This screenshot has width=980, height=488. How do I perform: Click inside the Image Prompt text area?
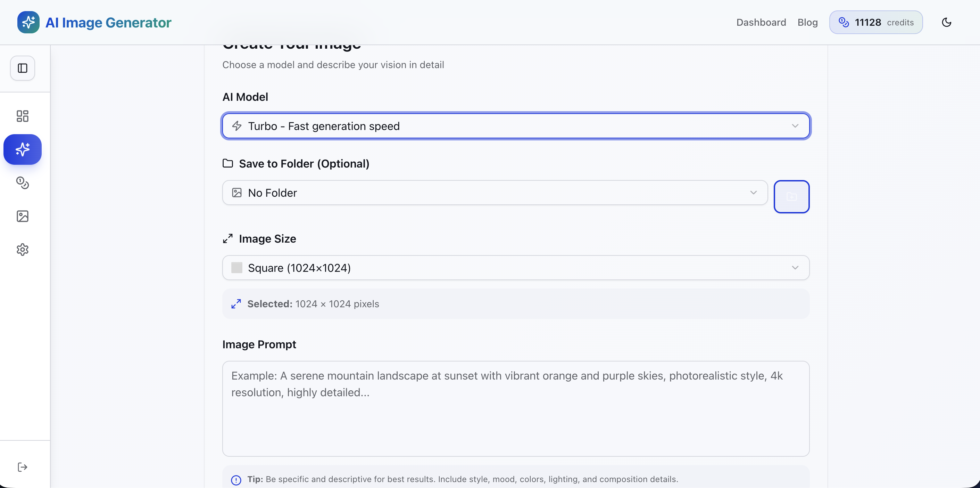coord(515,408)
